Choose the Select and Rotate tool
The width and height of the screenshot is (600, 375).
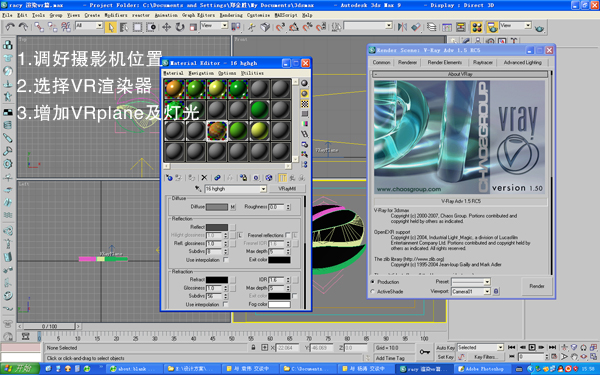[179, 27]
